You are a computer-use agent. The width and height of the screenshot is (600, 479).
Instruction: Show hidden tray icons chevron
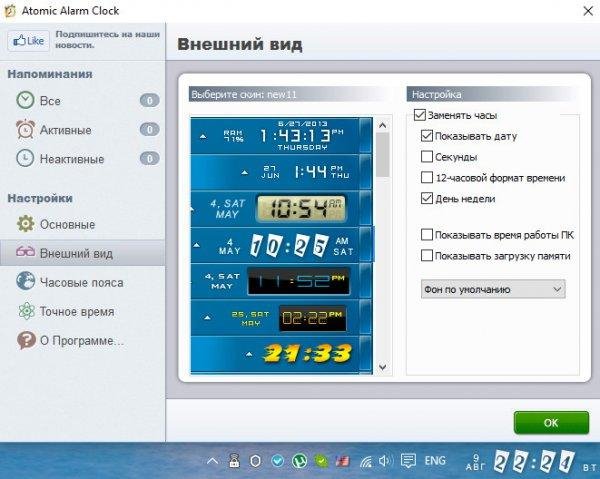pyautogui.click(x=213, y=461)
